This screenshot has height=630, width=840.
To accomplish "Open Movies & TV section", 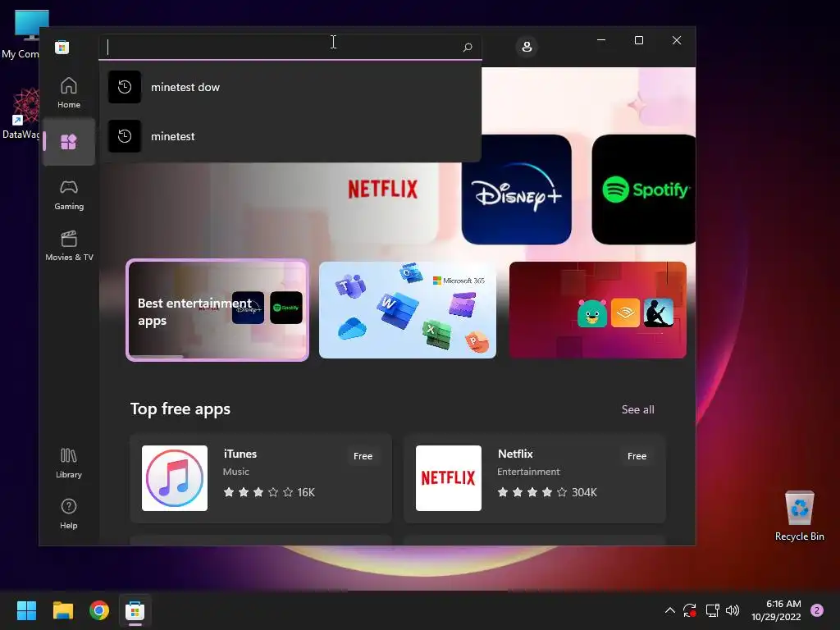I will click(x=69, y=245).
